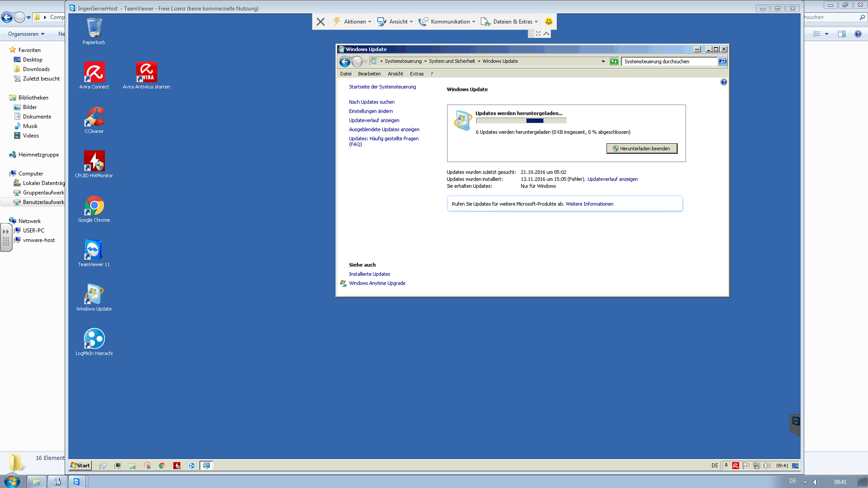
Task: Click the search magnifier in Systemsteuerung search box
Action: point(722,62)
